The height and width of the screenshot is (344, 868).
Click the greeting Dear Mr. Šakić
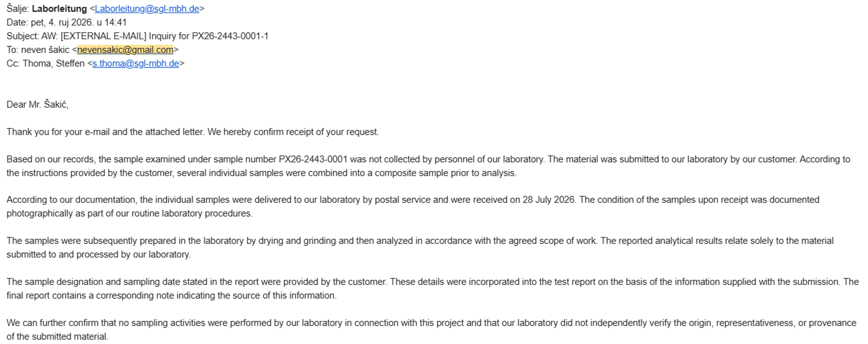(37, 105)
